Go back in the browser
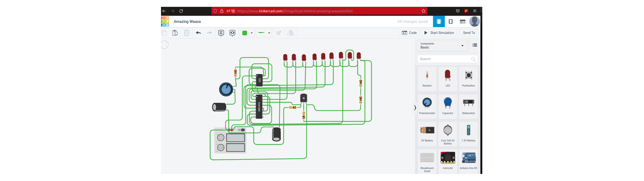The image size is (644, 181). point(164,11)
